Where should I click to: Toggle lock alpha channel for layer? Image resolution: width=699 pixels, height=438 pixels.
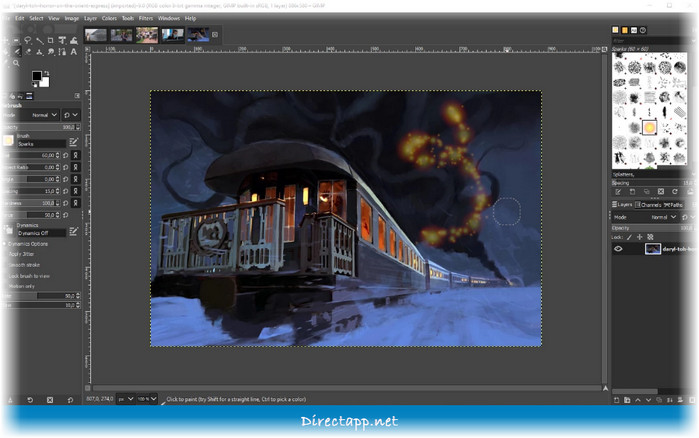(650, 237)
